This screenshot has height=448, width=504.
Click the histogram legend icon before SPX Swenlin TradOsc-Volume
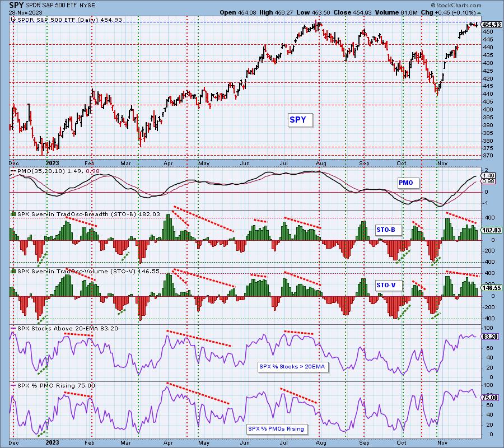point(13,271)
